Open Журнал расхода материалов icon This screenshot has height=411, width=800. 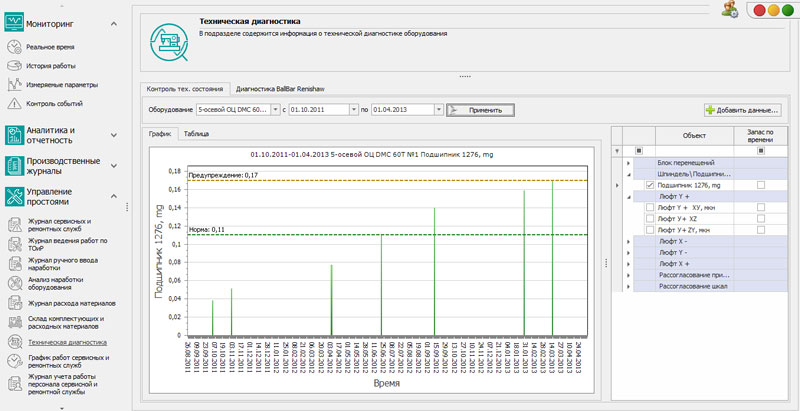pyautogui.click(x=14, y=303)
